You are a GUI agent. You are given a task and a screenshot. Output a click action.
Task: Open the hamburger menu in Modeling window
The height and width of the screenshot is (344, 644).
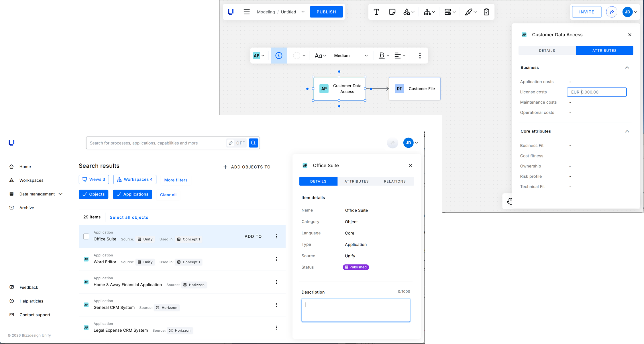coord(247,12)
